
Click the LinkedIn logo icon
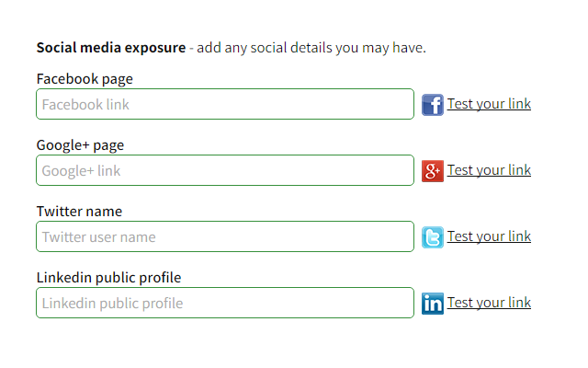432,304
